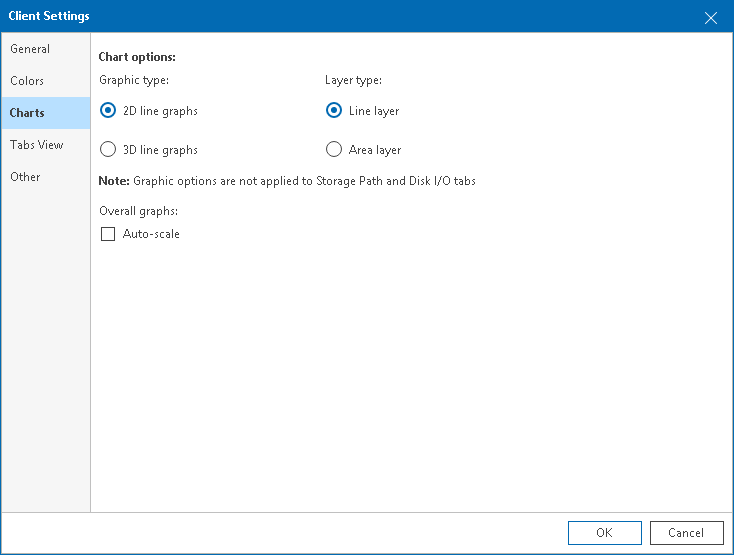Click the "Graphic type:" label
The width and height of the screenshot is (734, 555).
(134, 80)
